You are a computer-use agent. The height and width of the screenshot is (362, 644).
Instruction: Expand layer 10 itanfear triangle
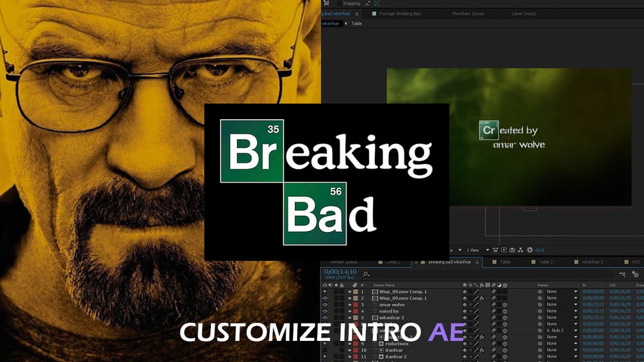coord(350,350)
